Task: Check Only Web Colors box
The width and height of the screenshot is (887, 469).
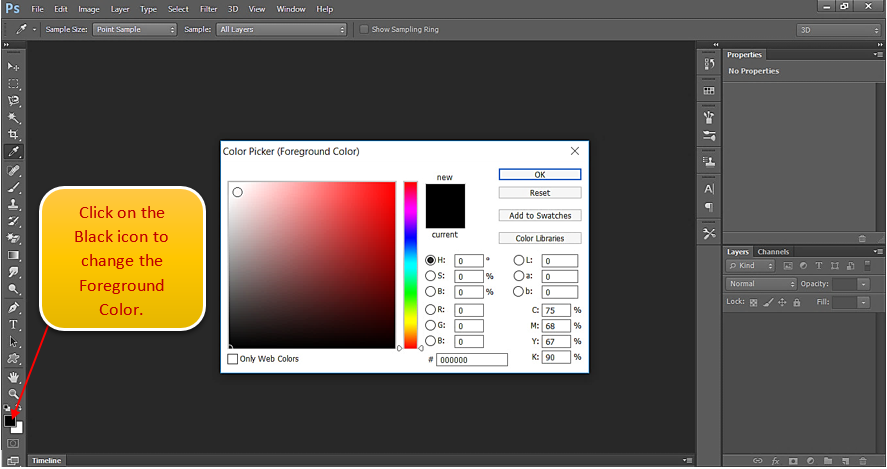Action: tap(232, 359)
